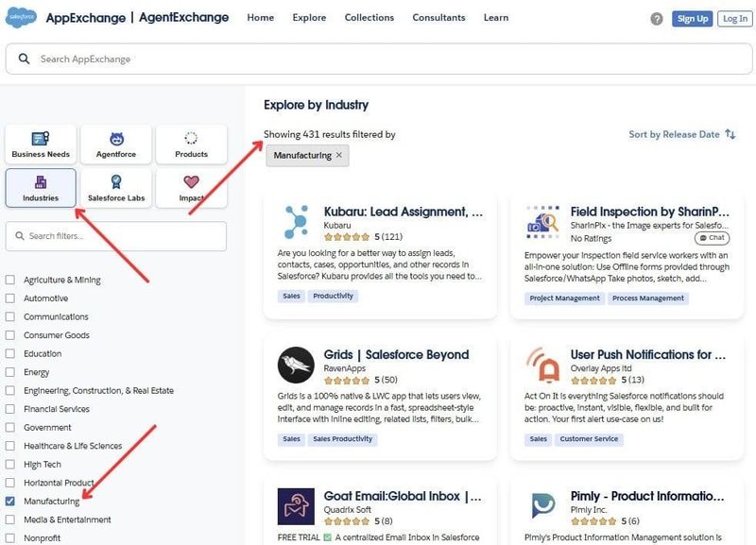Screen dimensions: 756x545
Task: Click the Horizontal Product checkbox
Action: [x=10, y=483]
